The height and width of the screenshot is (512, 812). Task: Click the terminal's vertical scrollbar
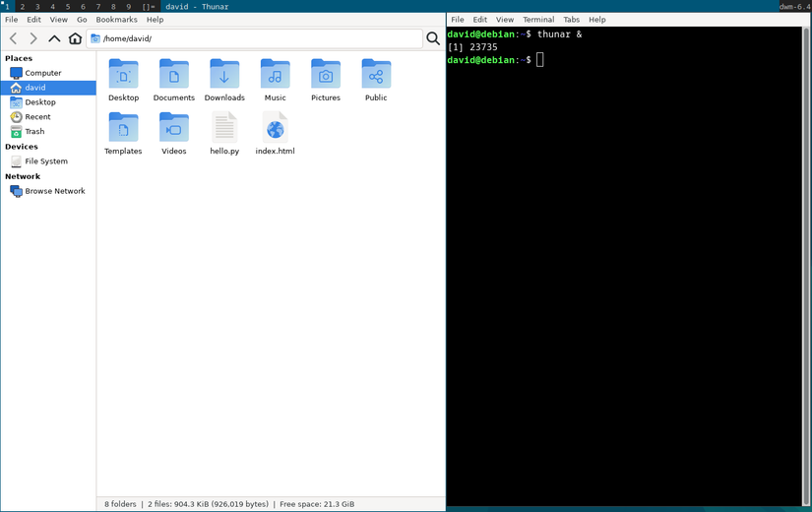pos(806,266)
